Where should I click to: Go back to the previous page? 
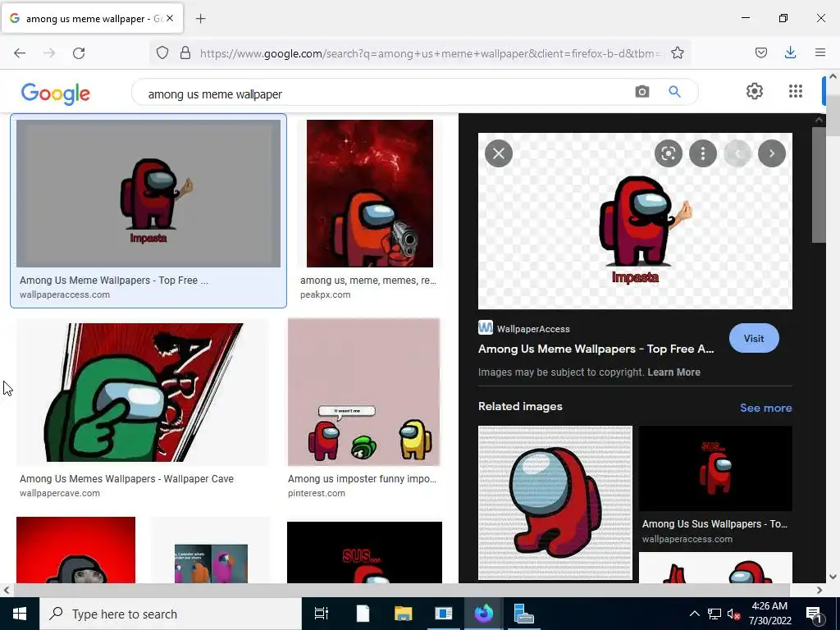click(x=20, y=53)
